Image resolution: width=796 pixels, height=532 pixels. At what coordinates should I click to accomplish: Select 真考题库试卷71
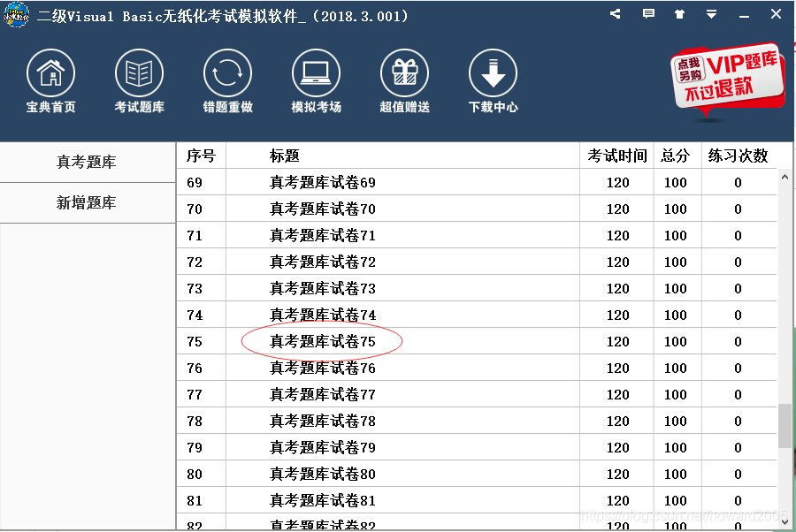(x=322, y=235)
